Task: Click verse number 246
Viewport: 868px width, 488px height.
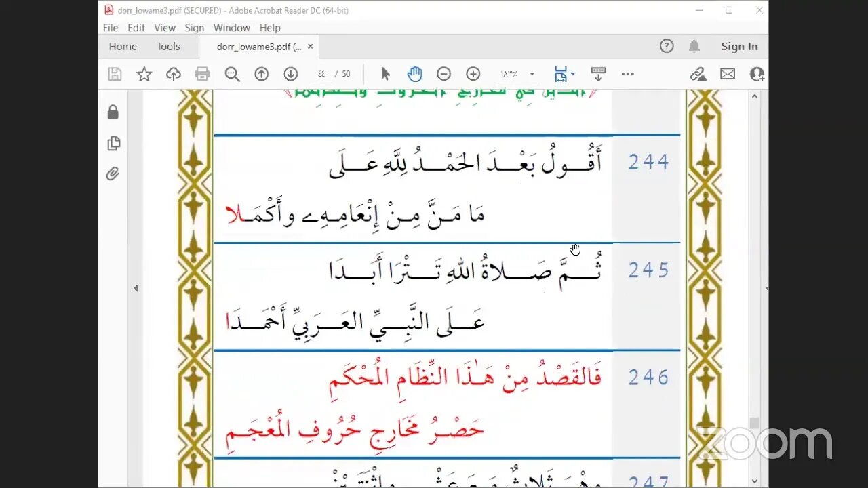Action: [648, 378]
